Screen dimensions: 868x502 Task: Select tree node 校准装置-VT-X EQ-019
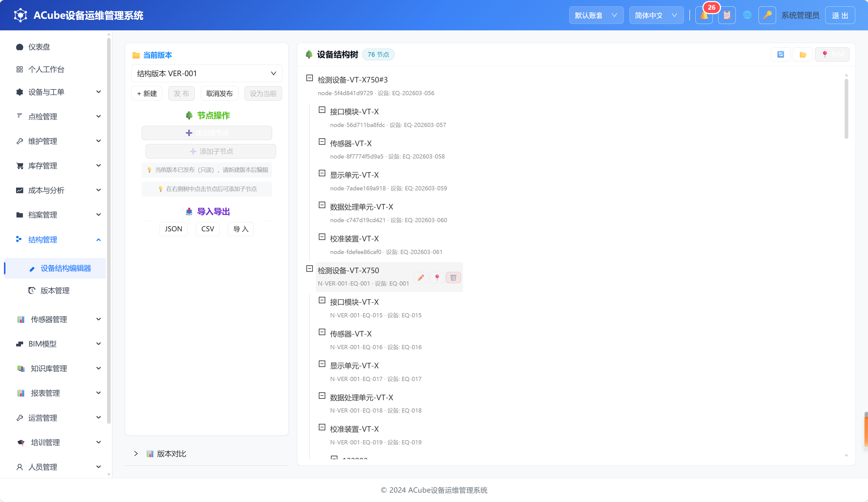click(x=375, y=435)
